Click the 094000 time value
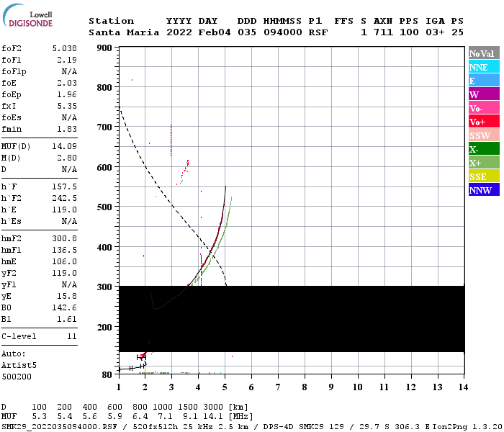 283,32
